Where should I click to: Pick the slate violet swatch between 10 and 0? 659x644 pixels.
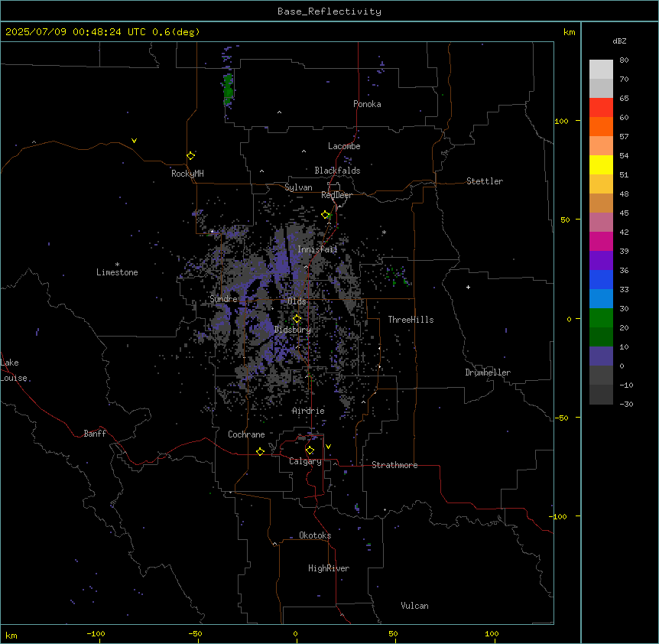pyautogui.click(x=601, y=356)
